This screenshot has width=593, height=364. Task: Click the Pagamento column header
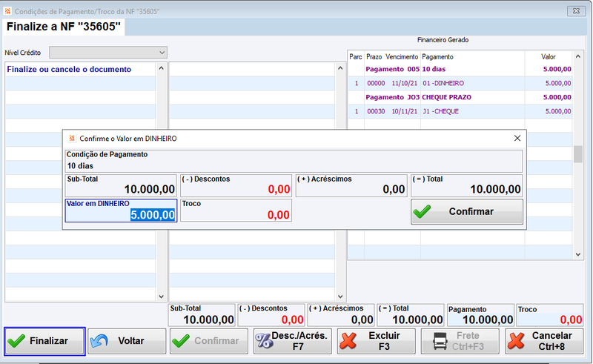pos(437,57)
